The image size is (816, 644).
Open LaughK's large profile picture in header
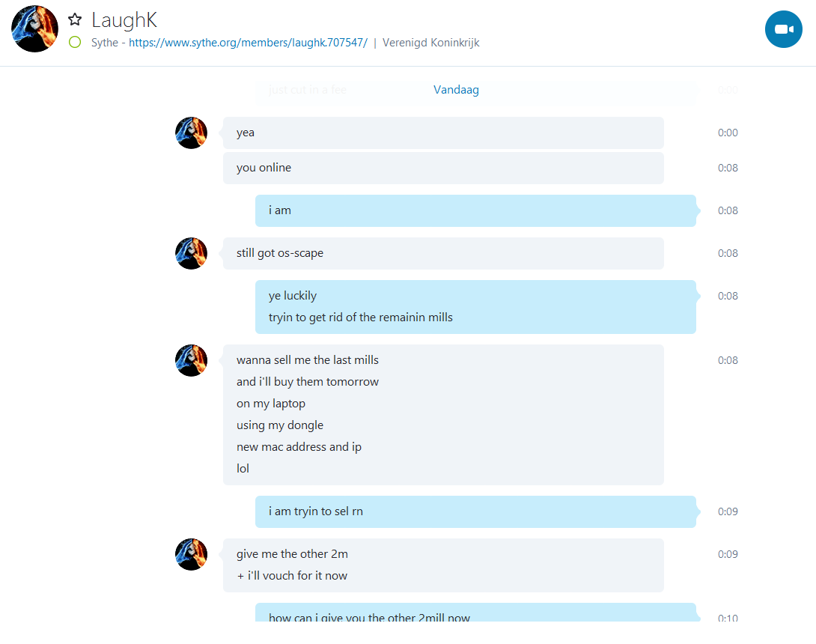point(34,29)
